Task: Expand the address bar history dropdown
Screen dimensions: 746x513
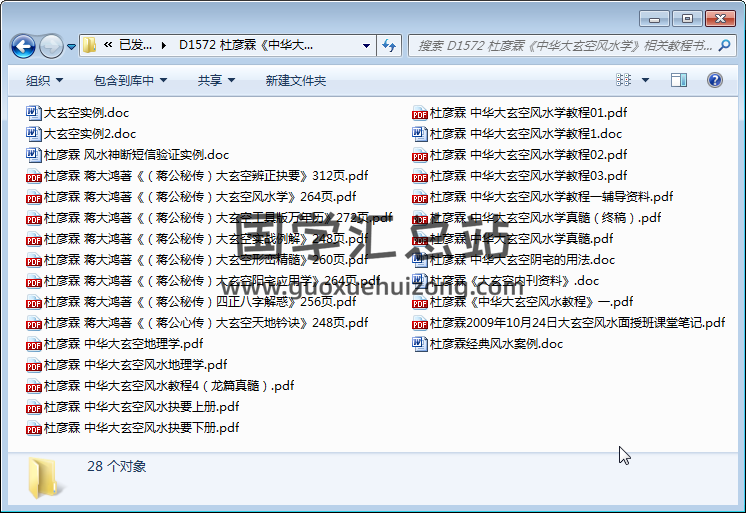Action: pyautogui.click(x=366, y=46)
